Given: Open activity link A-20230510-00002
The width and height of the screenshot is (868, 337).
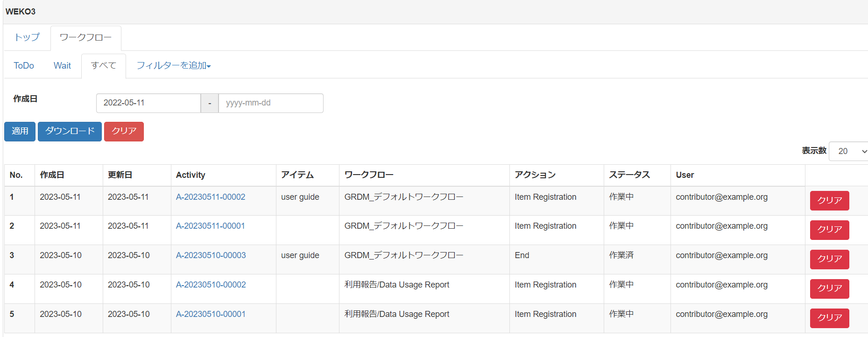Looking at the screenshot, I should point(211,285).
